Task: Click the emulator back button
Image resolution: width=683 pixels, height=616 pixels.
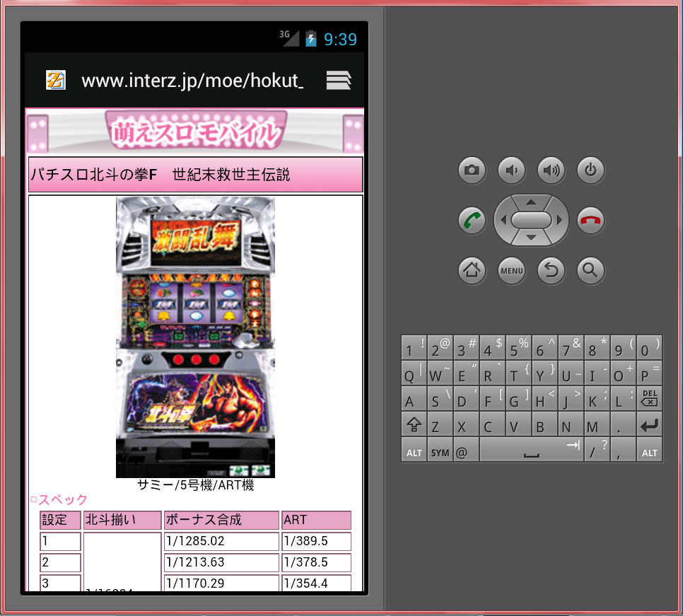Action: click(551, 271)
